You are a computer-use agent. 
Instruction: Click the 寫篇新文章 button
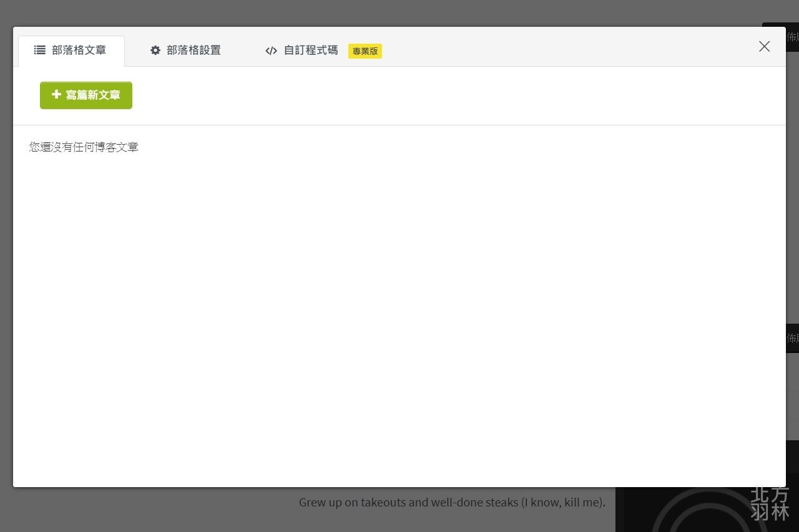point(86,95)
